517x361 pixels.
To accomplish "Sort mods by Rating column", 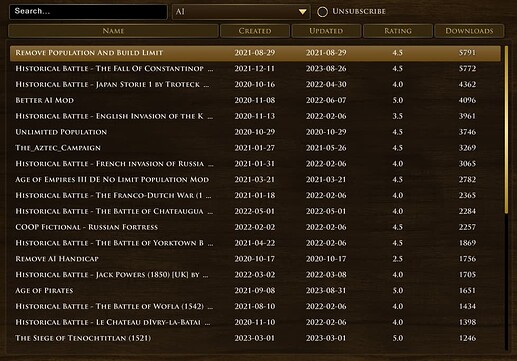I will tap(398, 31).
